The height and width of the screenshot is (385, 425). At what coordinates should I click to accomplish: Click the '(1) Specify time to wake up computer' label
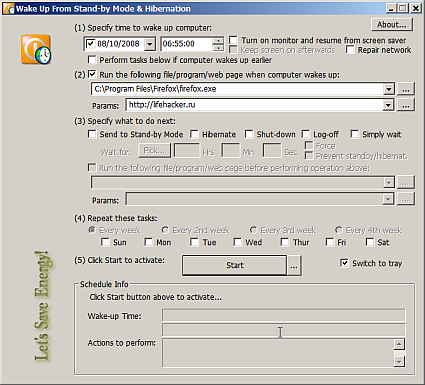click(x=143, y=28)
